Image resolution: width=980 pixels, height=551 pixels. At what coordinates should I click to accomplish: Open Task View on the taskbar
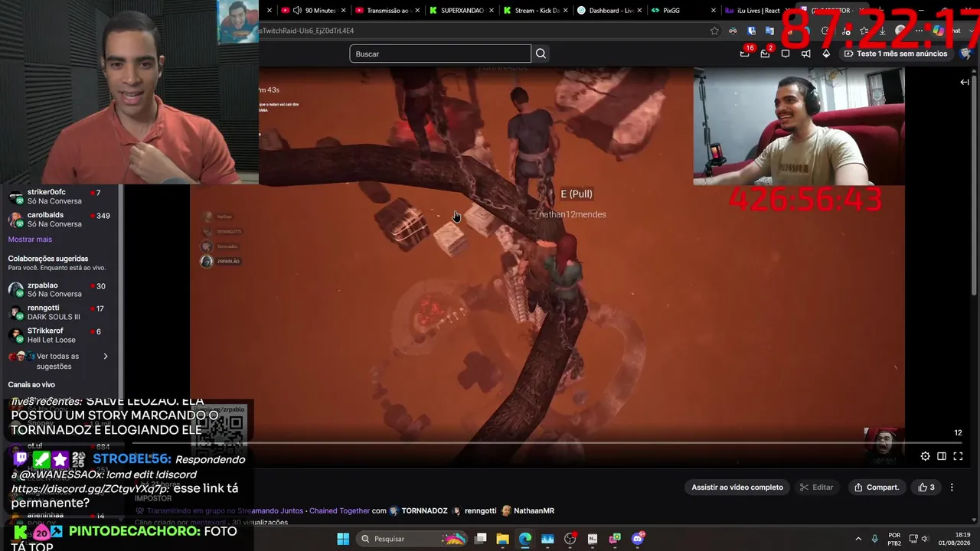(x=480, y=539)
